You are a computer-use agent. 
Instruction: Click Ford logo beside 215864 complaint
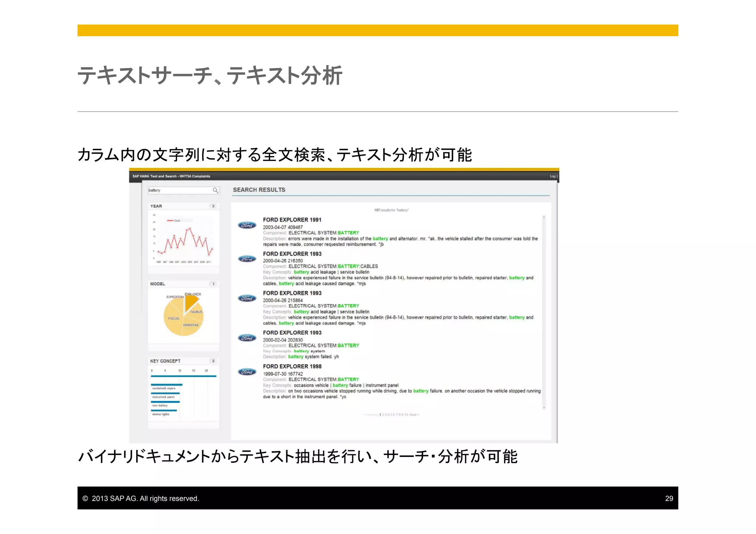[247, 298]
